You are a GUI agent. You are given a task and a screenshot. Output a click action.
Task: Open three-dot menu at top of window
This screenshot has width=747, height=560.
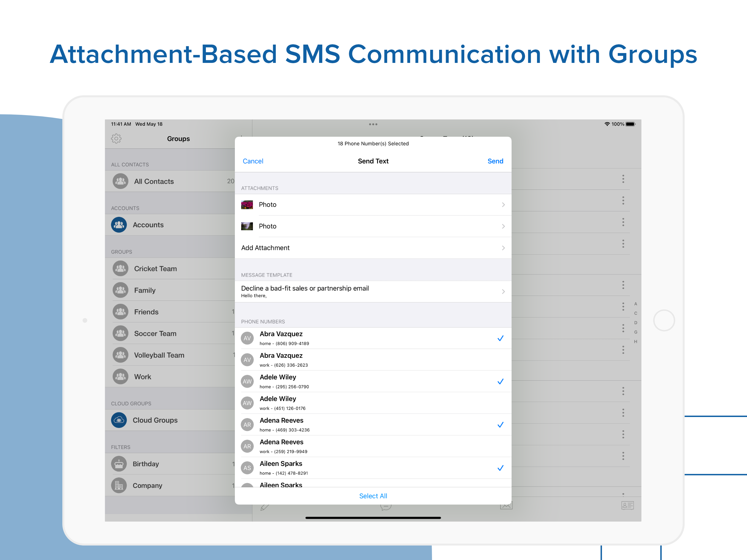coord(373,124)
